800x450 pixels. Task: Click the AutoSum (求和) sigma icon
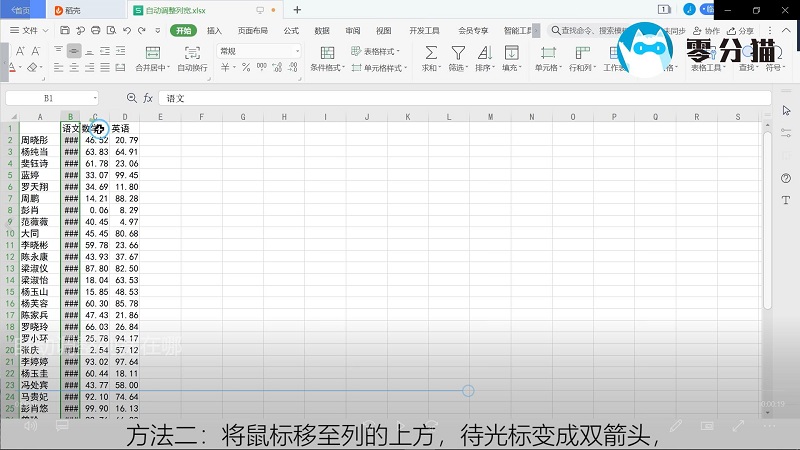click(x=430, y=52)
